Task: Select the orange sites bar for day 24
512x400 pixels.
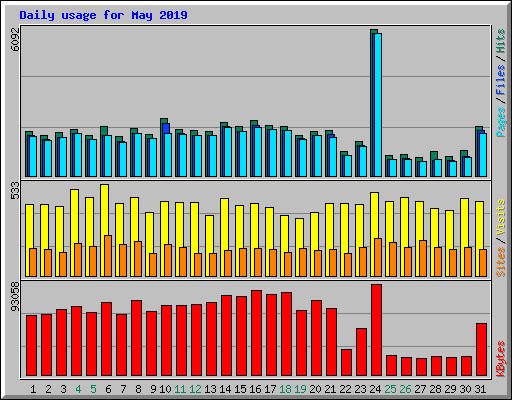Action: point(378,257)
